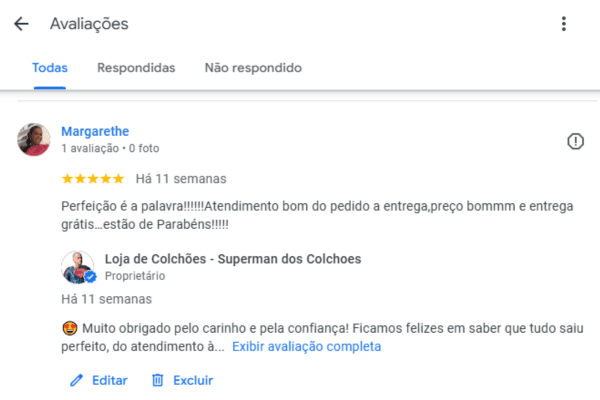
Task: Switch to the Todas tab
Action: tap(50, 68)
